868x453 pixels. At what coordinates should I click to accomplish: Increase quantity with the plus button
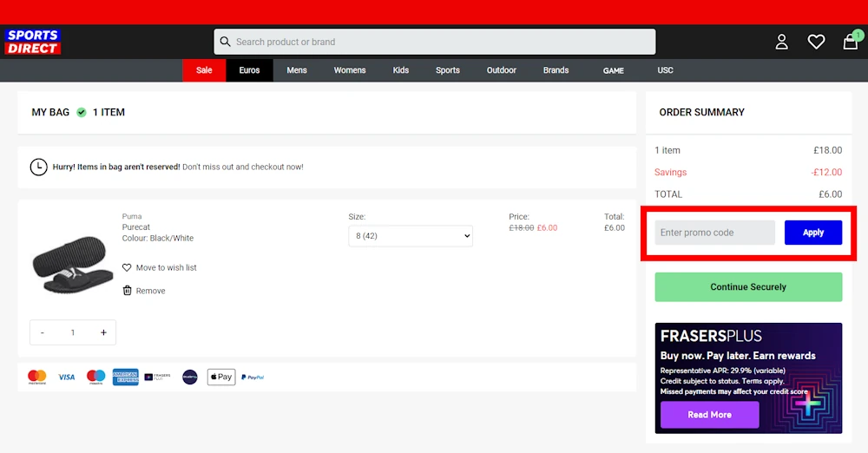(x=103, y=333)
